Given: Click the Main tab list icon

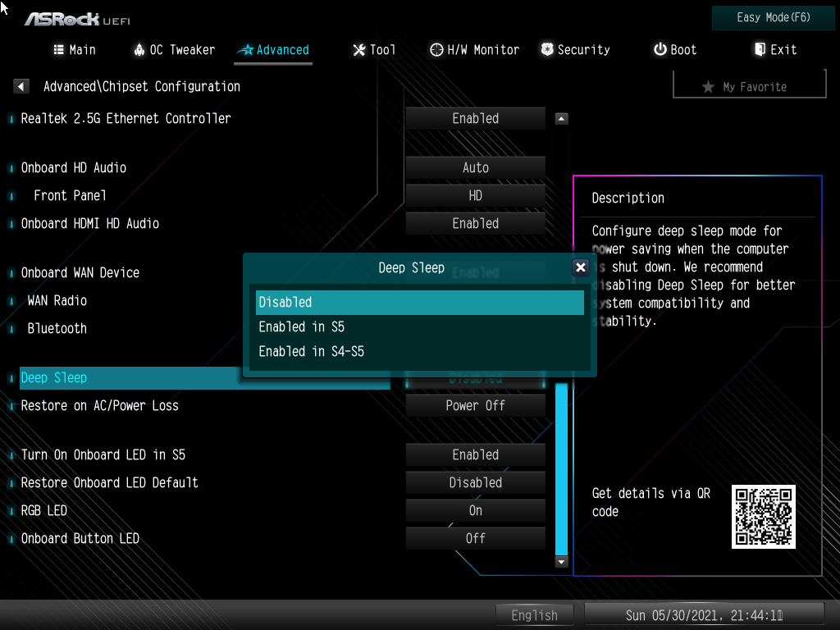Looking at the screenshot, I should pos(58,50).
